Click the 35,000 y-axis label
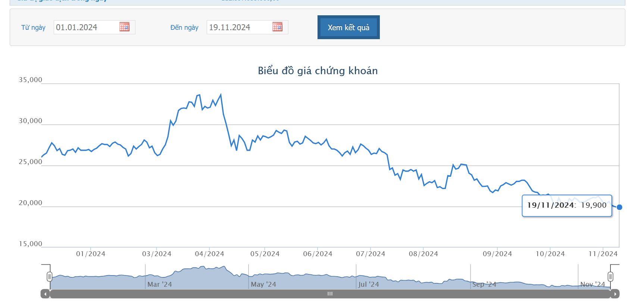The height and width of the screenshot is (302, 644). click(x=31, y=80)
